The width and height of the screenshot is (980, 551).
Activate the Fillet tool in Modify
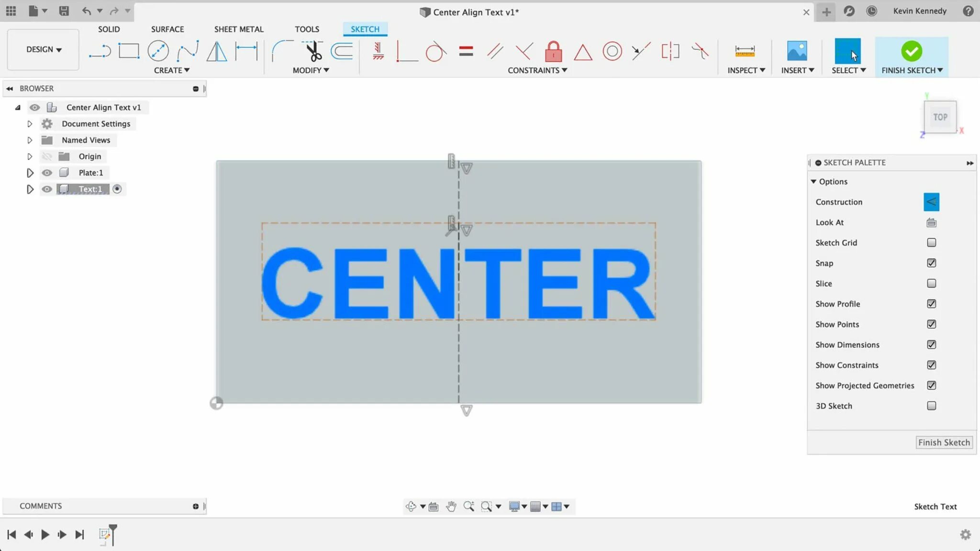[282, 51]
